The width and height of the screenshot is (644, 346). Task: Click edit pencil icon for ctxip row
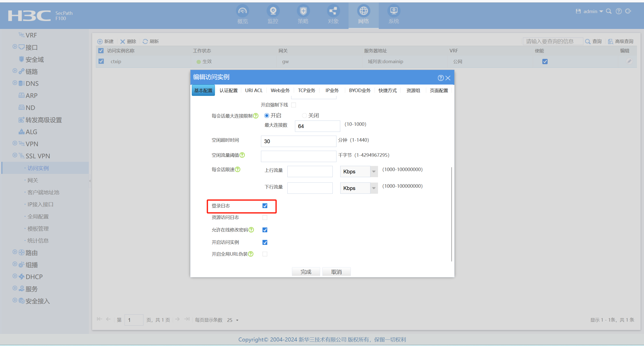click(629, 61)
